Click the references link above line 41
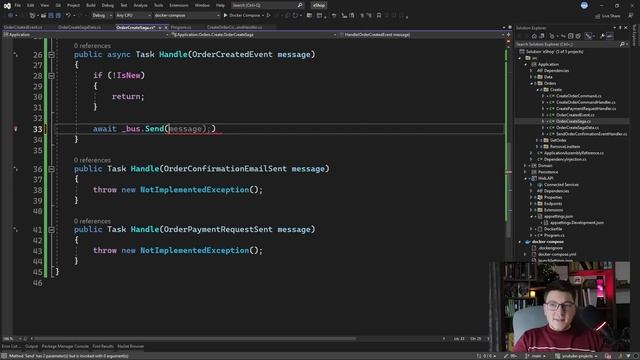 click(x=92, y=221)
